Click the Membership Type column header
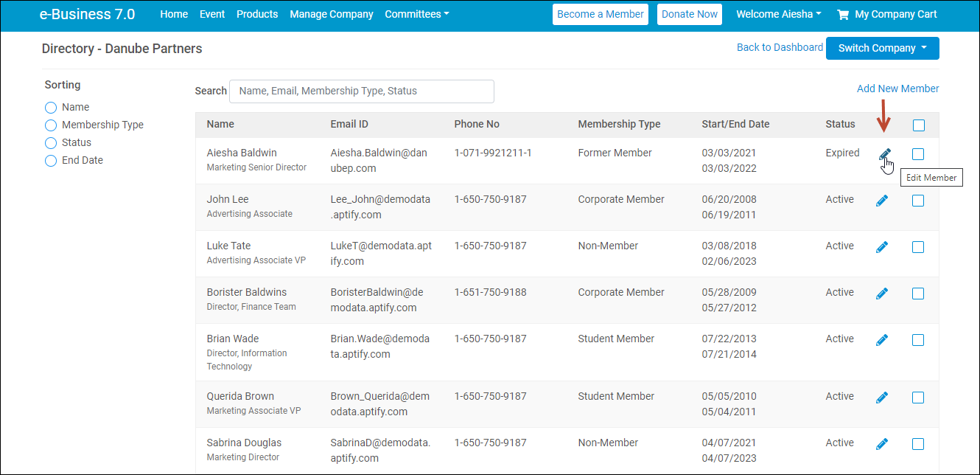 coord(619,124)
